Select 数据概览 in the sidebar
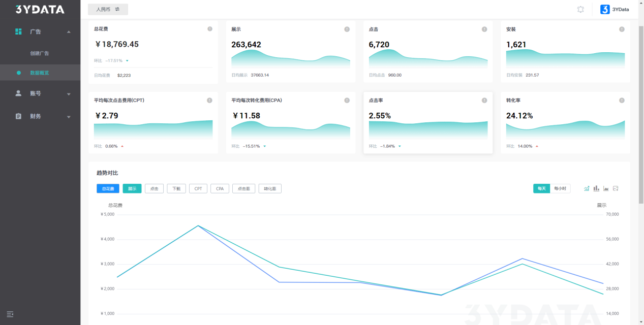The height and width of the screenshot is (325, 644). 40,73
